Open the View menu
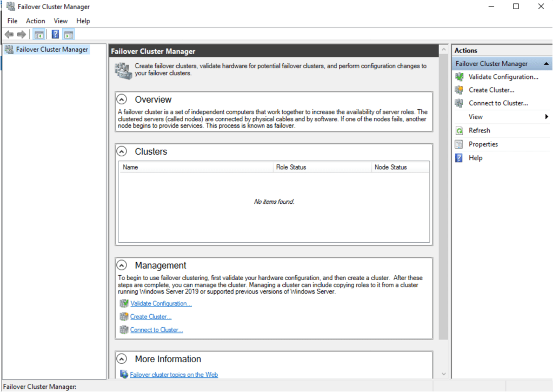Viewport: 553px width, 392px height. 60,21
